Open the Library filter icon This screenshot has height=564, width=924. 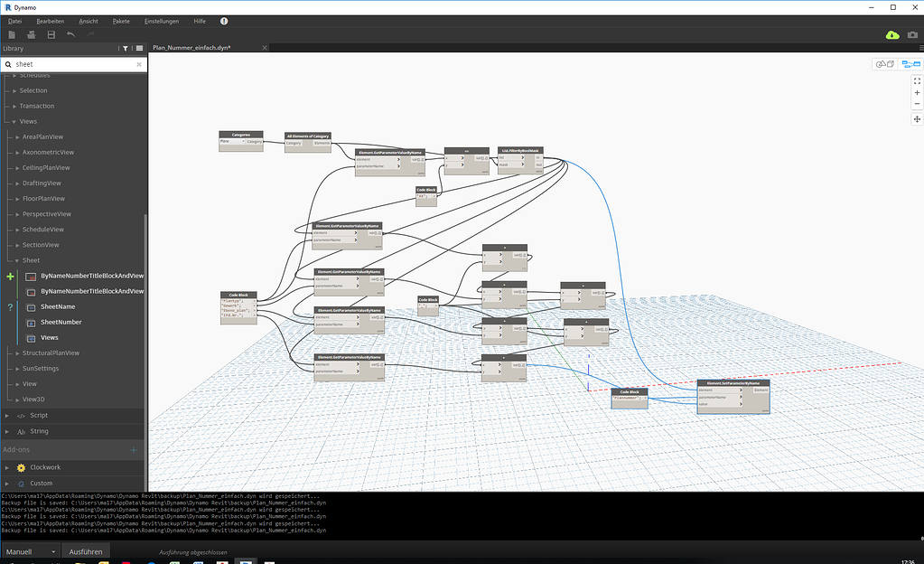(x=127, y=49)
